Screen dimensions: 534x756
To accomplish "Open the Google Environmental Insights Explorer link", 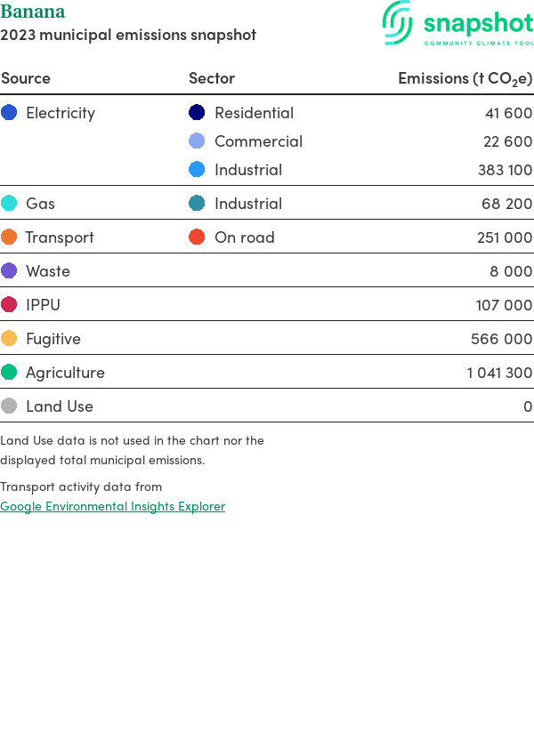I will pos(112,506).
